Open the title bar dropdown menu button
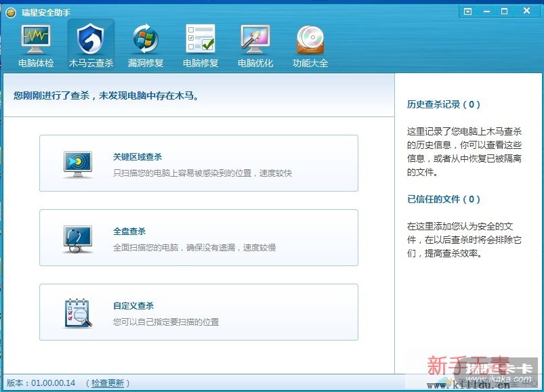The height and width of the screenshot is (392, 544). coord(467,12)
